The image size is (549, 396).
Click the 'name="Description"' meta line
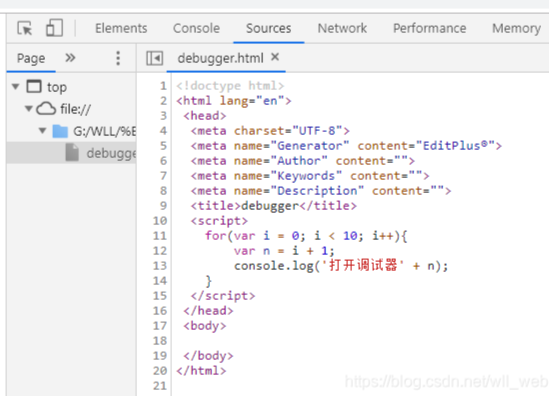click(x=321, y=191)
